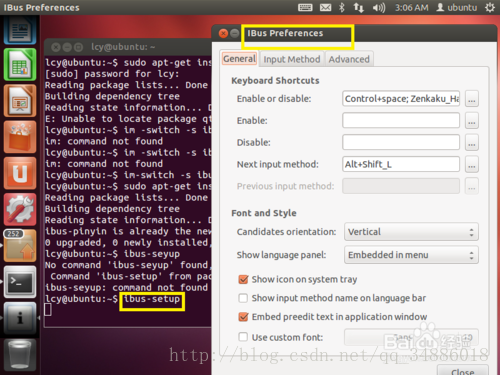Image resolution: width=500 pixels, height=375 pixels.
Task: Click the empty Enable shortcut field
Action: click(401, 120)
